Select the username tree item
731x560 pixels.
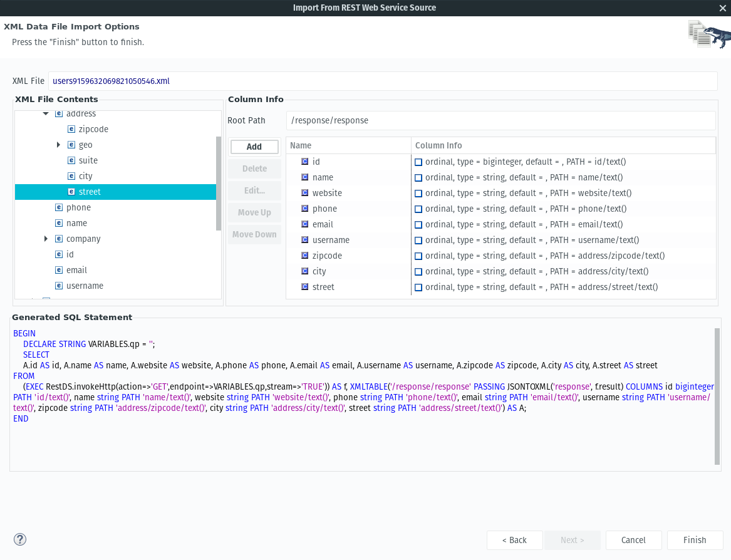(x=85, y=286)
